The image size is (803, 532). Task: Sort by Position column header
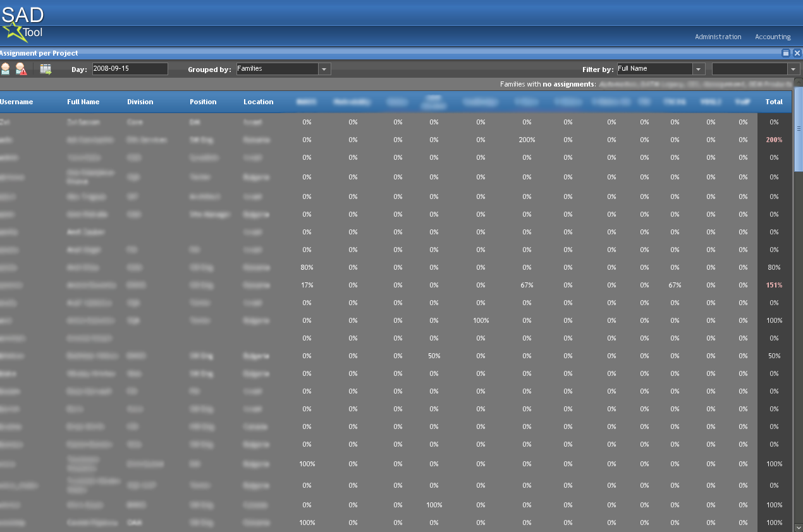click(203, 102)
